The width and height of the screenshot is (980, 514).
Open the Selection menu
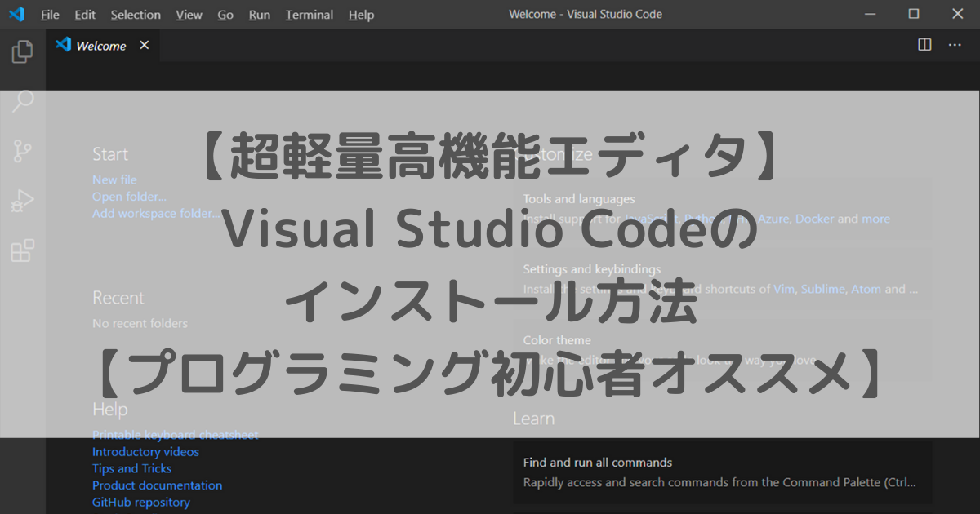pyautogui.click(x=136, y=15)
